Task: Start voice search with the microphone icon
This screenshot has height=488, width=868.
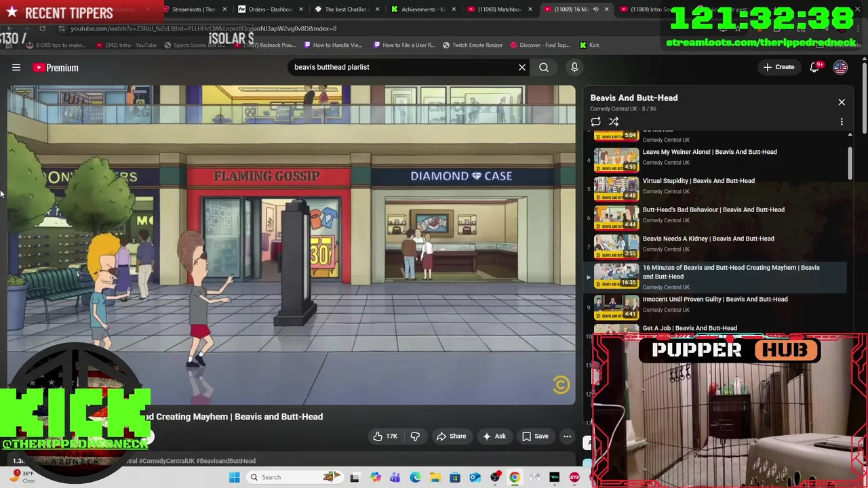Action: (x=574, y=67)
